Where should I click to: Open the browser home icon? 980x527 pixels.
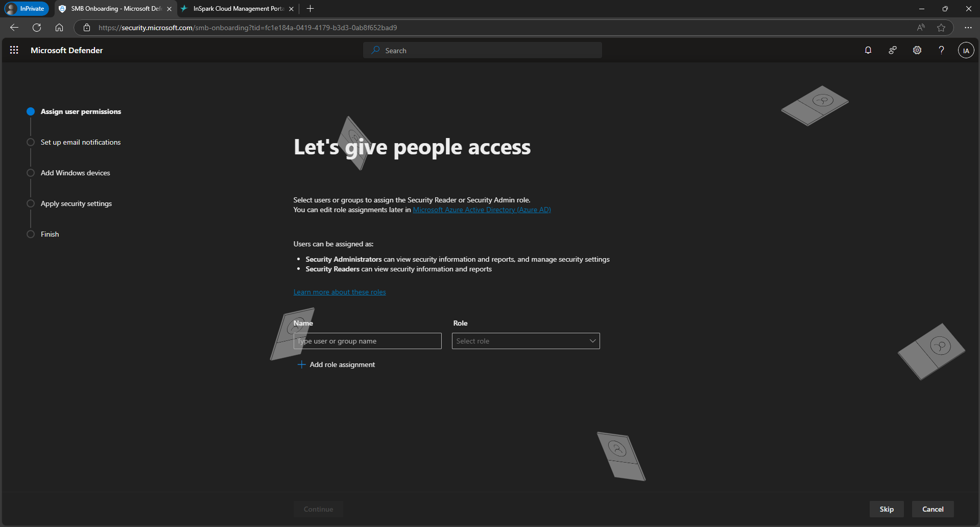coord(59,28)
